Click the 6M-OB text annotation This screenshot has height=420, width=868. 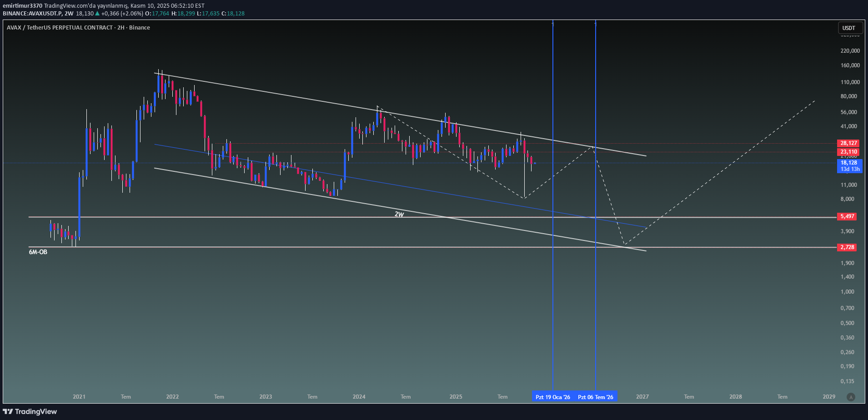(38, 252)
